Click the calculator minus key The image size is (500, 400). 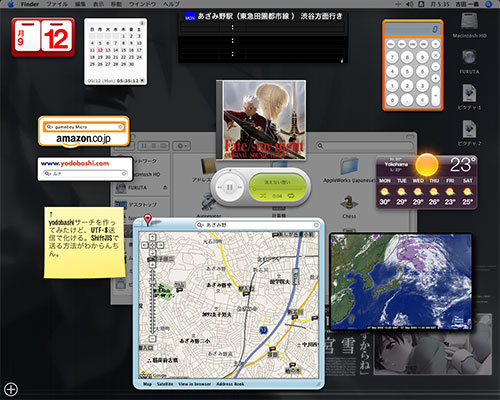tap(435, 67)
